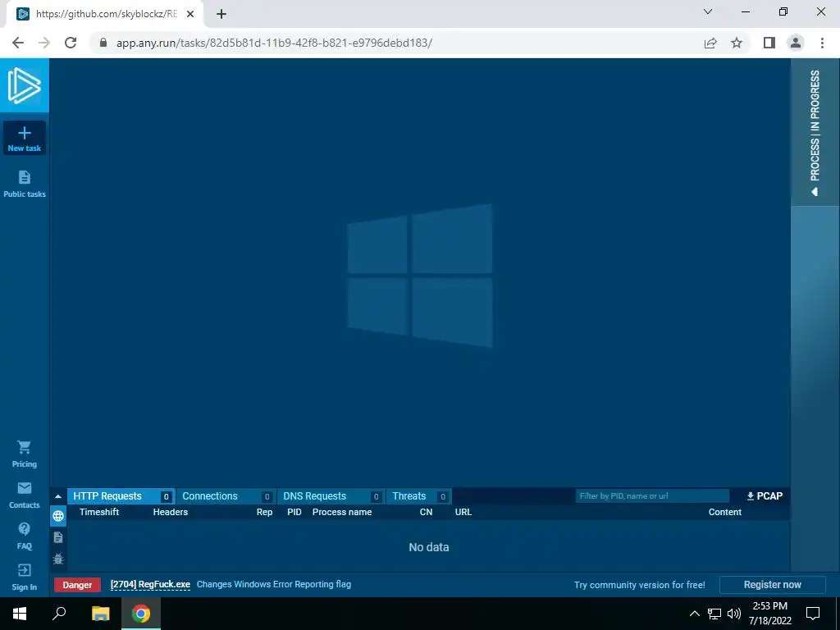The width and height of the screenshot is (840, 630).
Task: Show hidden system tray icons
Action: point(694,614)
